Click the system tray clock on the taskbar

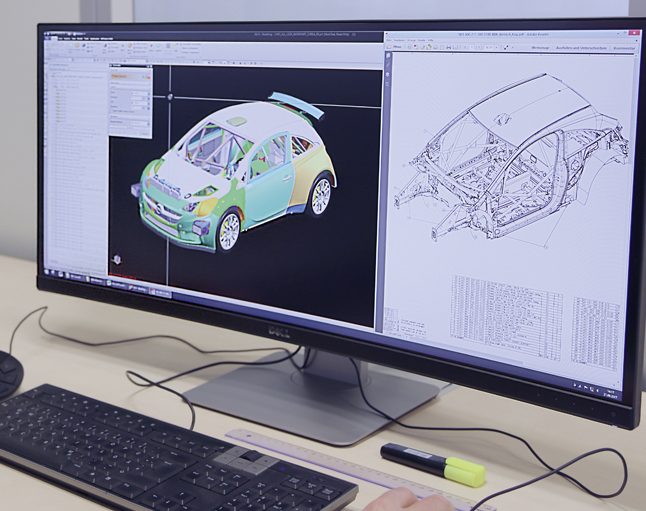(611, 394)
